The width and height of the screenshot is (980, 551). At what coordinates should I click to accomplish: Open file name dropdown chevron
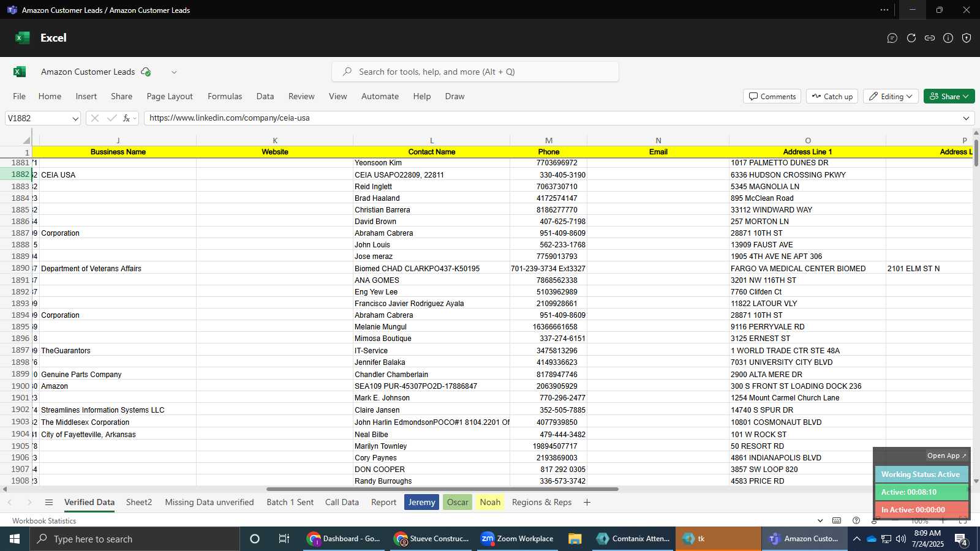[174, 72]
